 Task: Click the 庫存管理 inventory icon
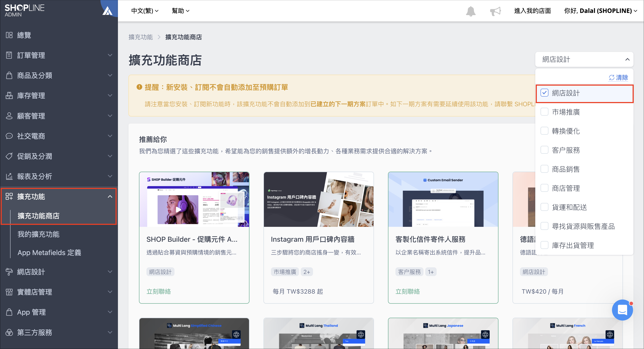[9, 96]
